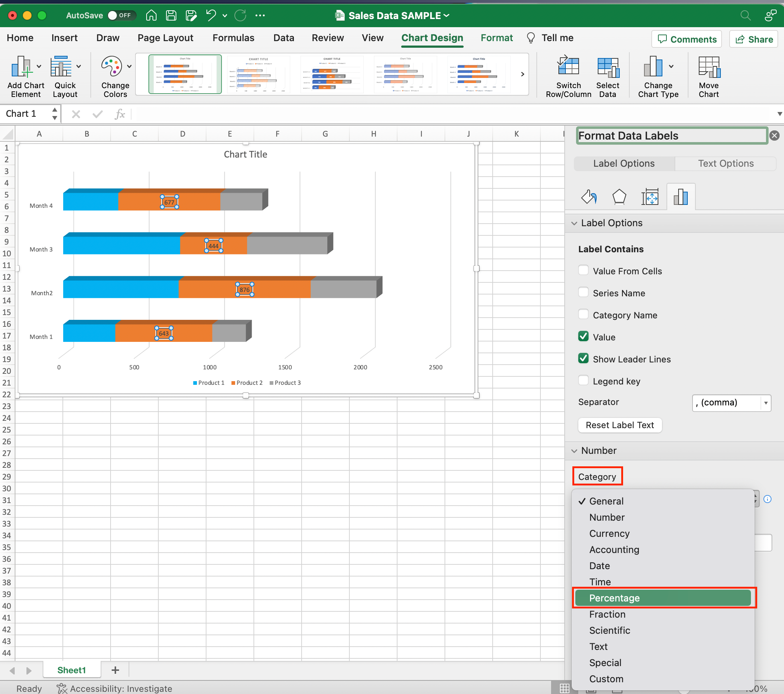Click the share-people icon in title bar
This screenshot has height=694, width=784.
[x=770, y=15]
